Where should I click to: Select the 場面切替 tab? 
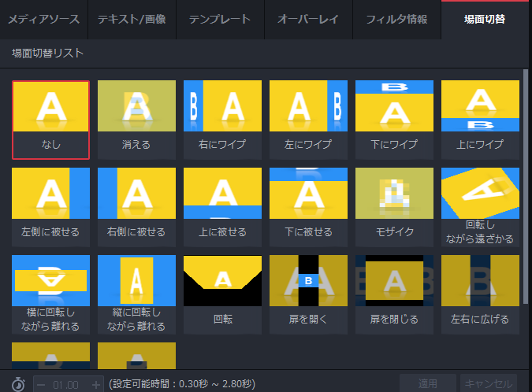(485, 20)
